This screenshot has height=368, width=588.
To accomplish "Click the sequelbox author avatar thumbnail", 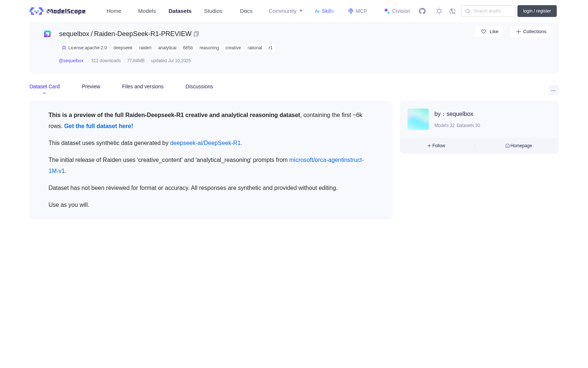I will tap(418, 119).
